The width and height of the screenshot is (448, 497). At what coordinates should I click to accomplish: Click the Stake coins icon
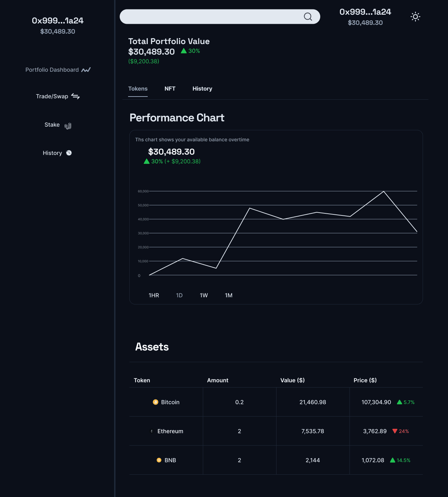68,125
